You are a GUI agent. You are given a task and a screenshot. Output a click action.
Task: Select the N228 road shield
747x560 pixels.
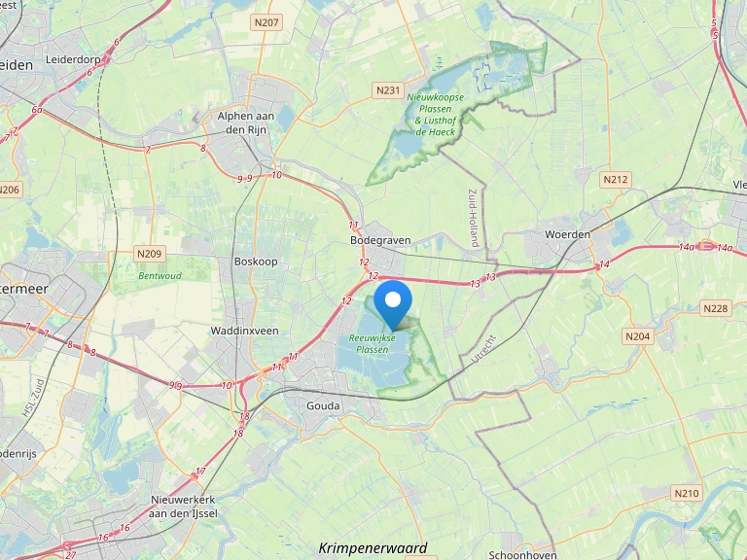pyautogui.click(x=716, y=308)
